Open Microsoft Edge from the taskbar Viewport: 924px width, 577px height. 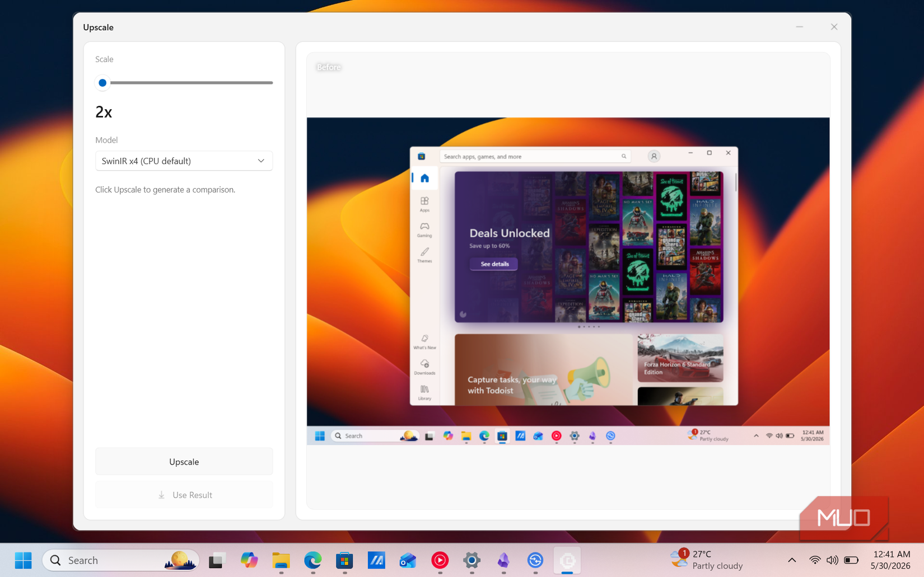click(x=313, y=560)
